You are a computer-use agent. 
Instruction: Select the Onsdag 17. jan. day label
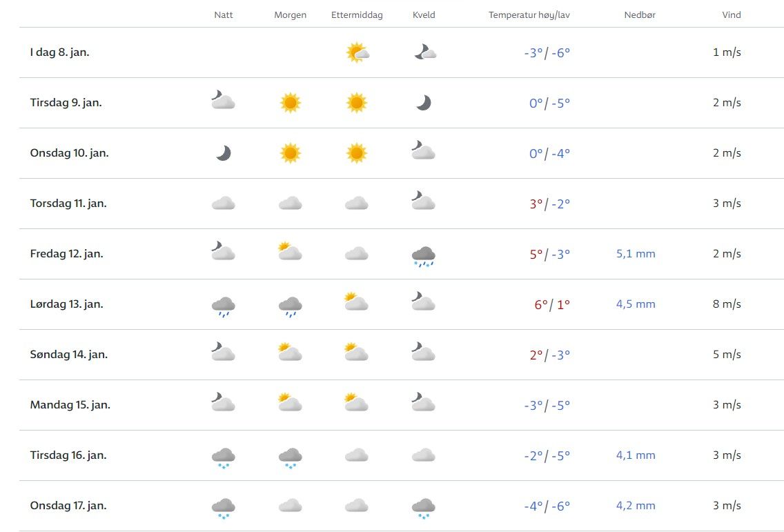coord(68,506)
